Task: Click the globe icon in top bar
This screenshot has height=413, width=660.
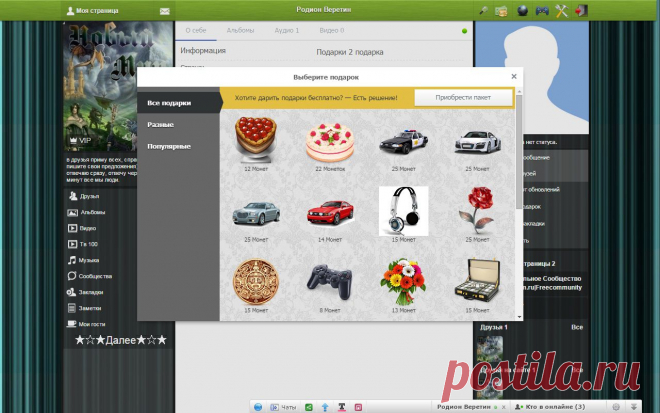Action: 522,11
